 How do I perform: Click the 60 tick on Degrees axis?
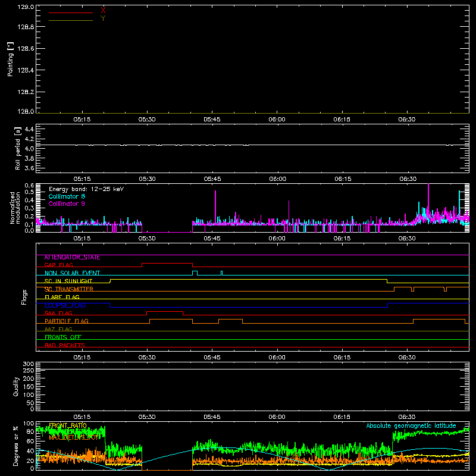31,441
